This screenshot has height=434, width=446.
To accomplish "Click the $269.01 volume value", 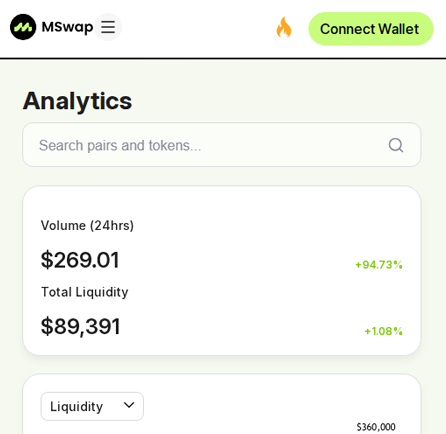I will [x=80, y=260].
